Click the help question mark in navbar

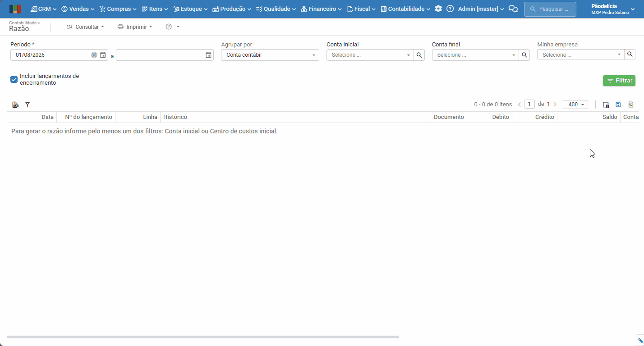(x=450, y=9)
